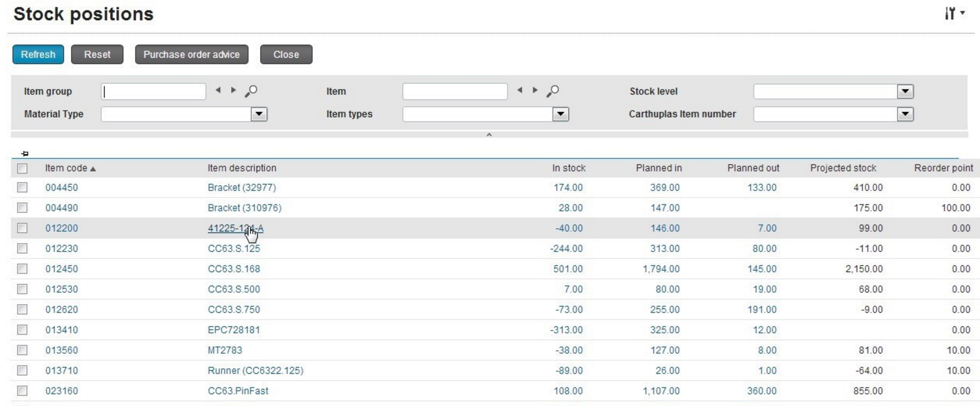The image size is (980, 406).
Task: Open the Material Type dropdown
Action: click(259, 114)
